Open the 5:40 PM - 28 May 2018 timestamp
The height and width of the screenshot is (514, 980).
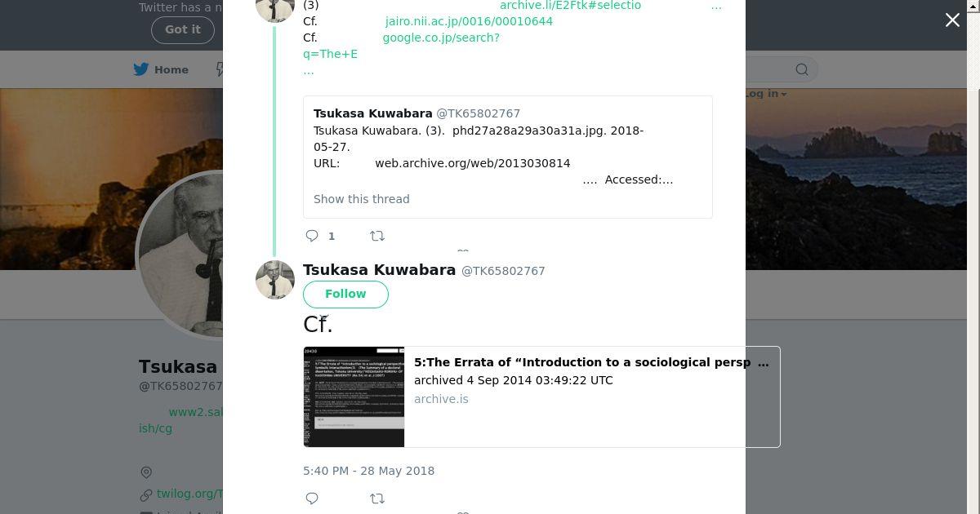point(368,471)
